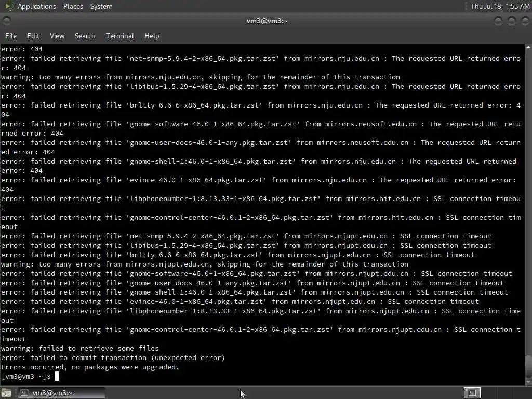Click the clock showing Thu Jul 18

pos(500,6)
